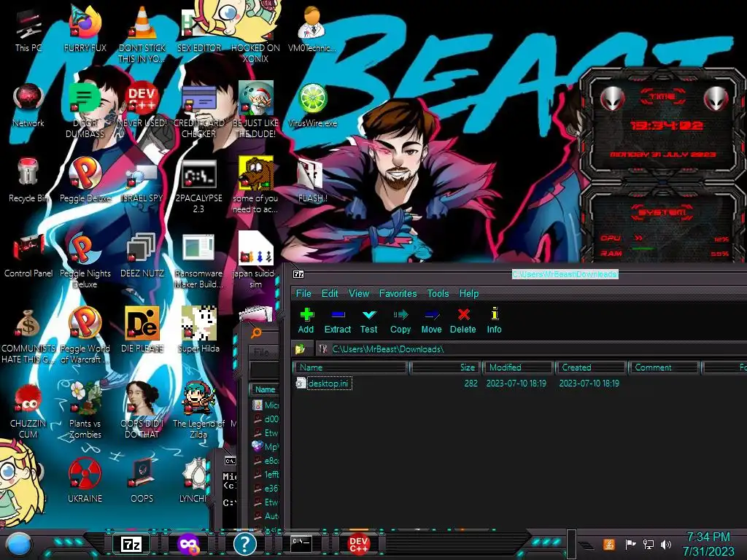This screenshot has height=560, width=747.
Task: Open the Dev-C++ taskbar button
Action: [359, 544]
